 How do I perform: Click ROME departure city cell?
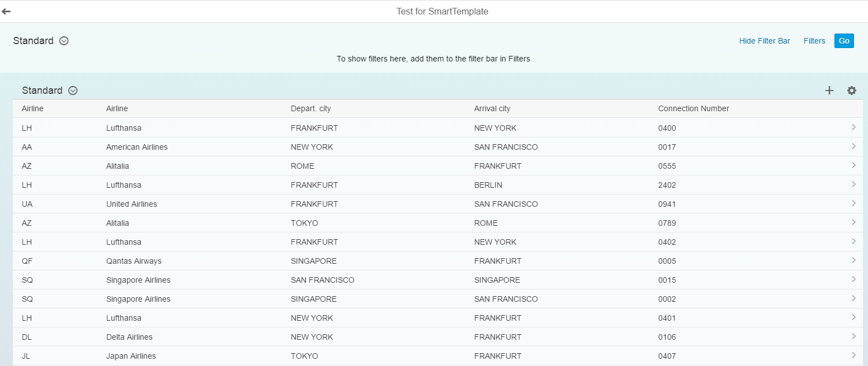point(303,166)
